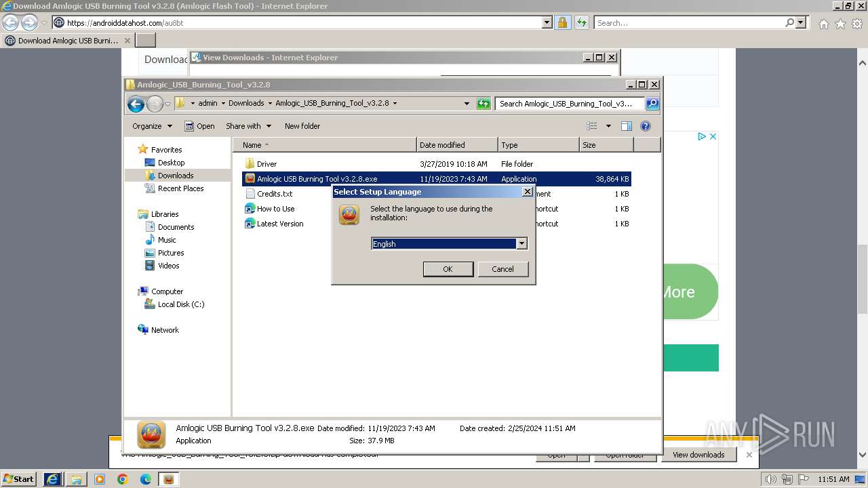This screenshot has width=868, height=488.
Task: Sort by Type column header
Action: pos(538,145)
